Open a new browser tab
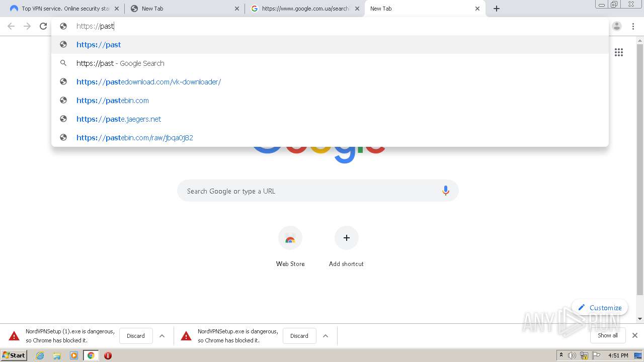644x362 pixels. click(497, 9)
